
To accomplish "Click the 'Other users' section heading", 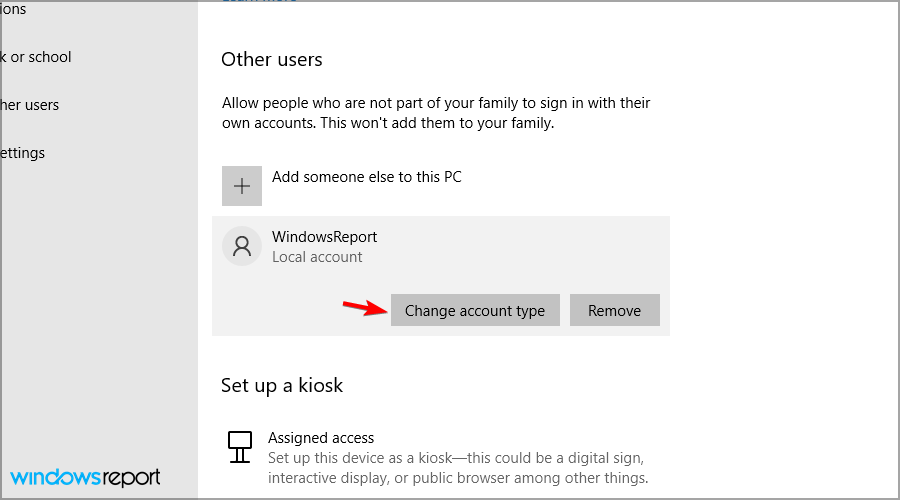I will (x=271, y=59).
